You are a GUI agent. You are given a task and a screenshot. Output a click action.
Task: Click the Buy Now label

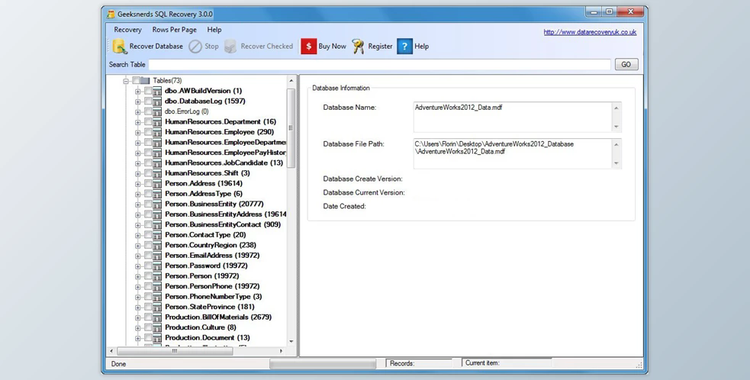(332, 46)
